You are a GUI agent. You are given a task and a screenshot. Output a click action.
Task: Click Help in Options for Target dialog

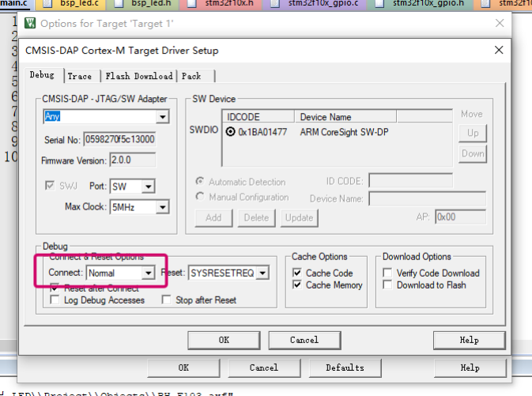pyautogui.click(x=470, y=368)
